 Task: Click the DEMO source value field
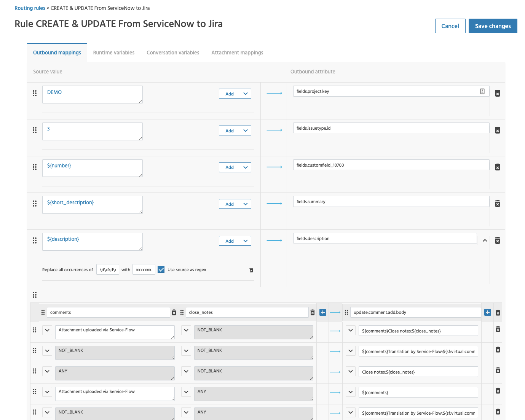(x=93, y=94)
